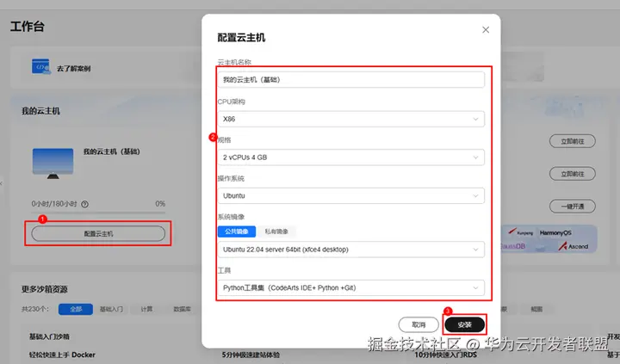Close the 配置云主机 dialog with X
This screenshot has height=364, width=620.
click(x=486, y=30)
